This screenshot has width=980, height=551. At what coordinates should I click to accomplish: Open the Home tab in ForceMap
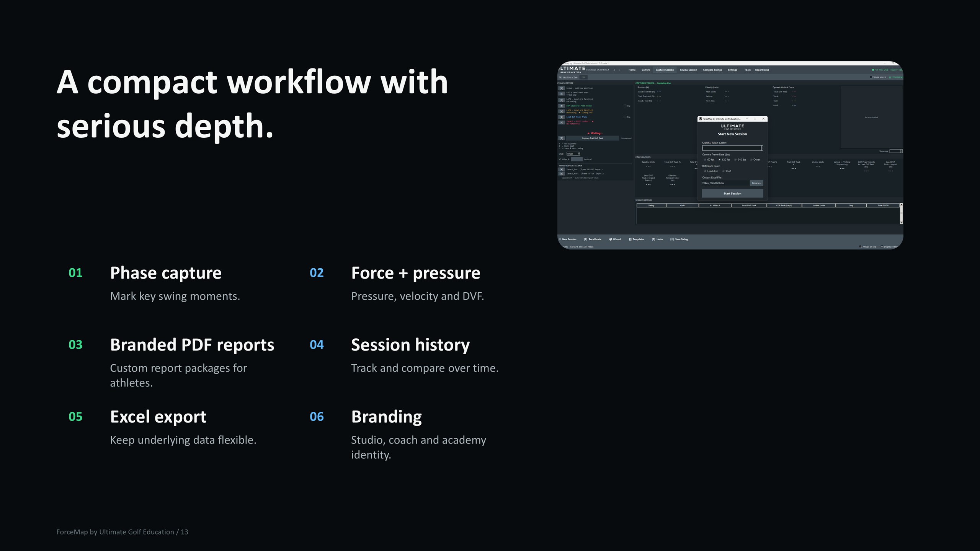[632, 70]
